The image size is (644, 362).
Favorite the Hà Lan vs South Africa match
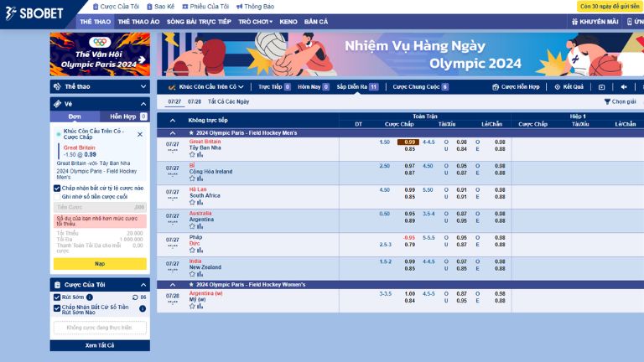coord(192,202)
